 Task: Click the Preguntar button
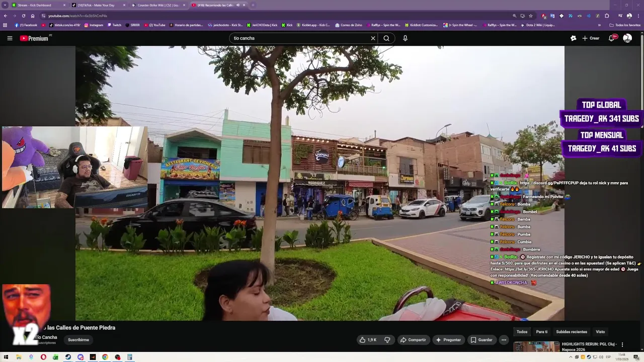(x=448, y=340)
